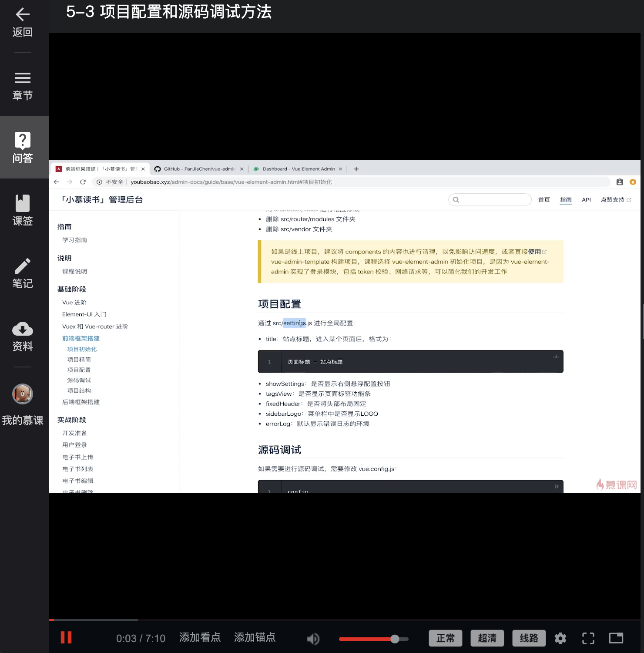
Task: Click 项目配置 section heading
Action: pyautogui.click(x=279, y=304)
